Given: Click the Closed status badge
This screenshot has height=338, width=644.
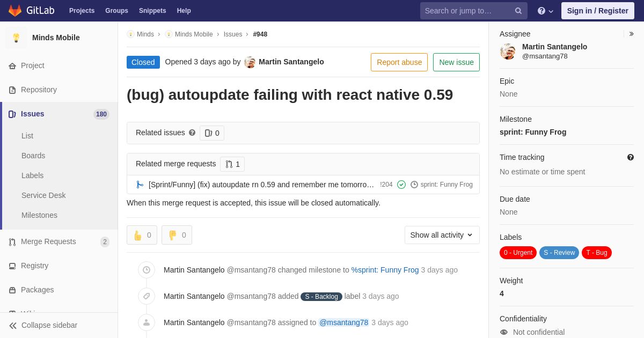Looking at the screenshot, I should [x=143, y=62].
